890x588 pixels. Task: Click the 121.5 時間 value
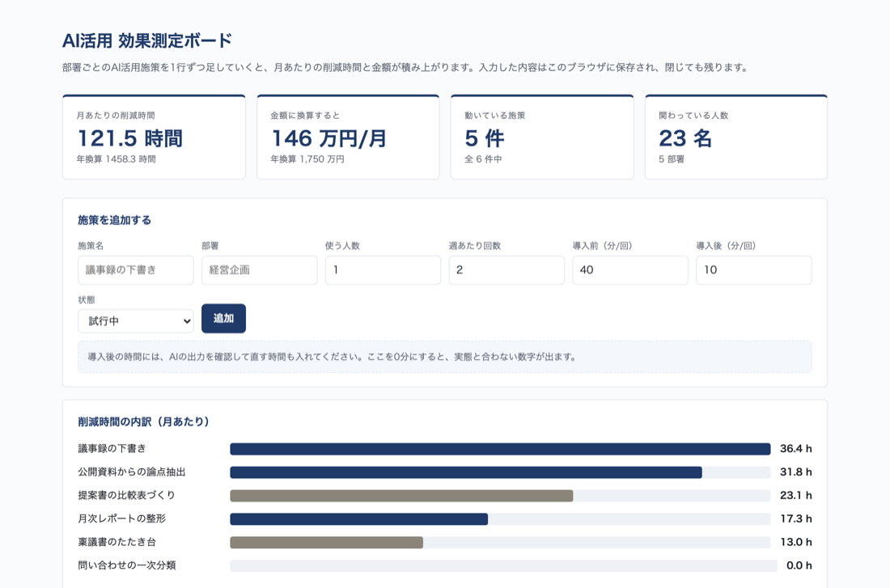click(x=130, y=138)
